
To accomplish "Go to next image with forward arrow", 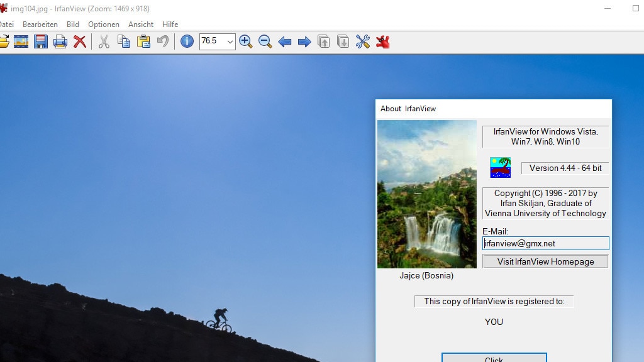I will click(303, 41).
